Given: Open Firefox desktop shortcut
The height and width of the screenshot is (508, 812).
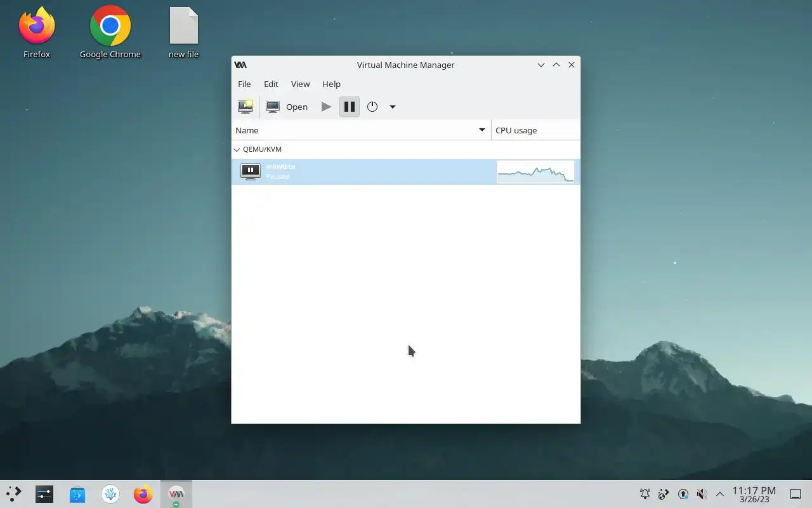Looking at the screenshot, I should (x=37, y=32).
